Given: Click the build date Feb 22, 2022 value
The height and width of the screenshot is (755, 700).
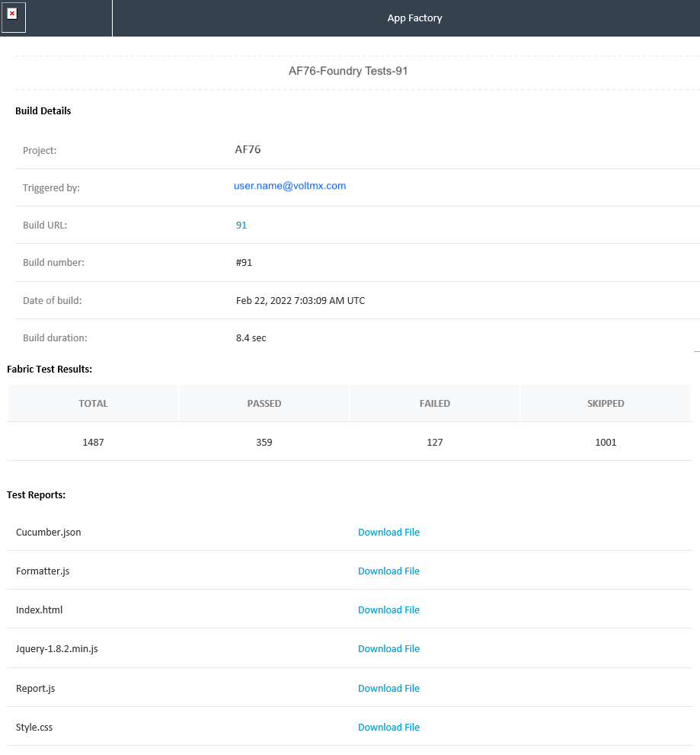Looking at the screenshot, I should coord(300,301).
